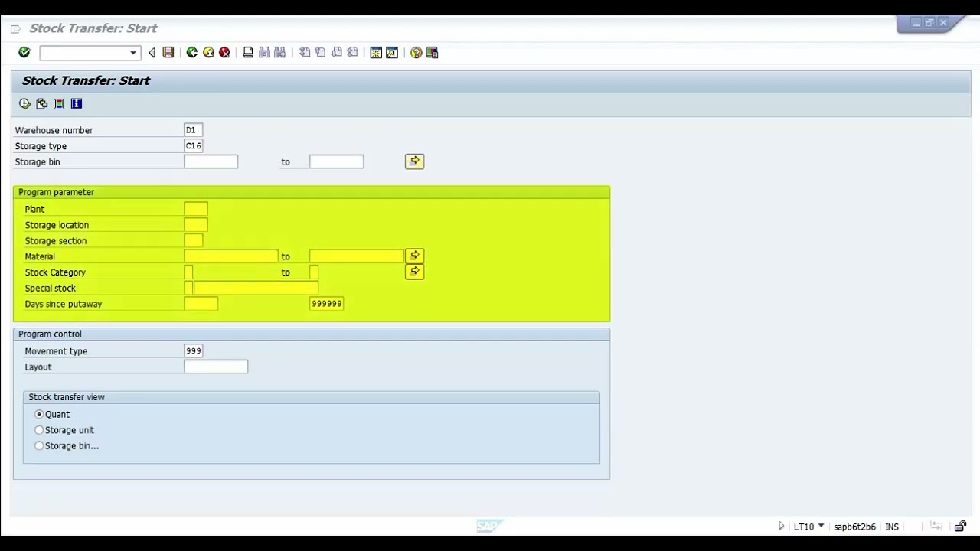This screenshot has width=980, height=551.
Task: Click the Program control group header
Action: point(312,334)
